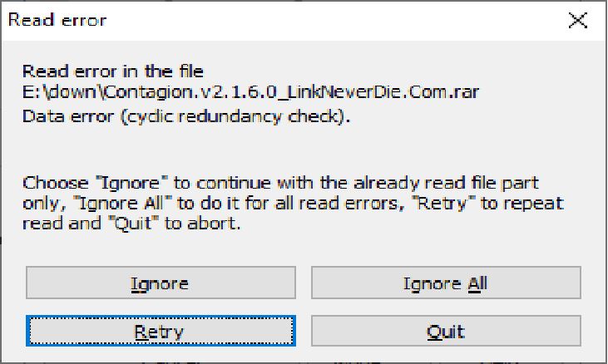The width and height of the screenshot is (608, 364).
Task: Abort extraction using the Quit button
Action: pyautogui.click(x=446, y=332)
